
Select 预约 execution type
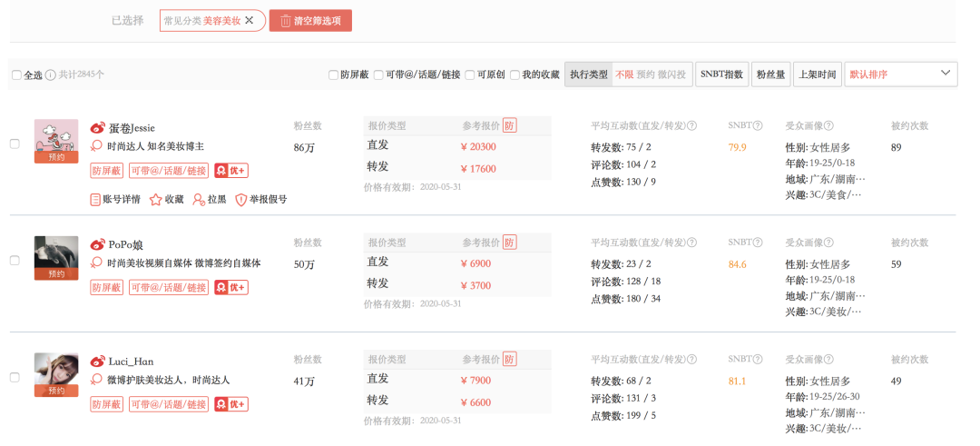click(646, 74)
